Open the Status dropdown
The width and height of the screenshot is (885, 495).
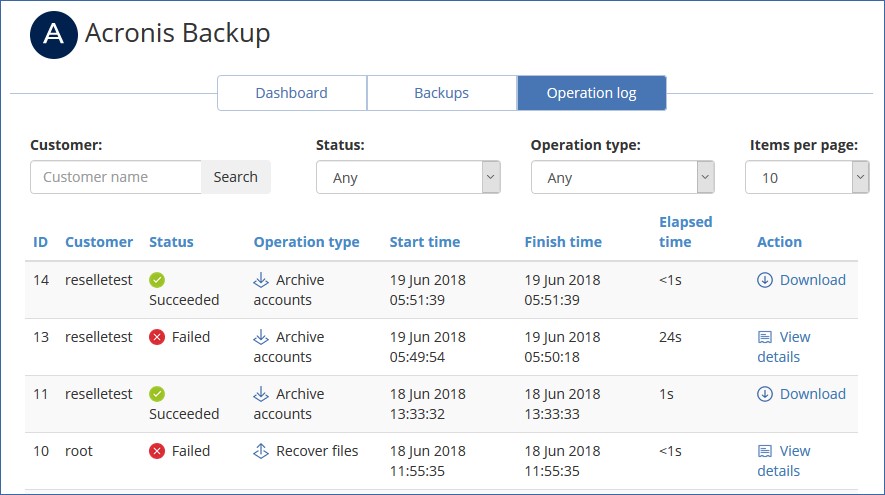click(408, 177)
